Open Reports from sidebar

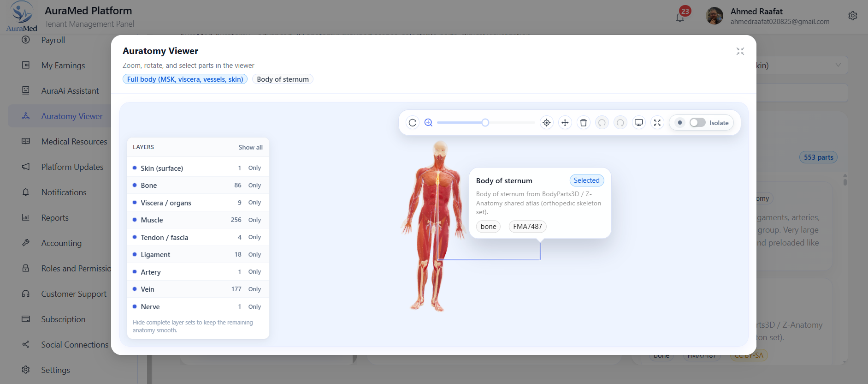click(55, 217)
